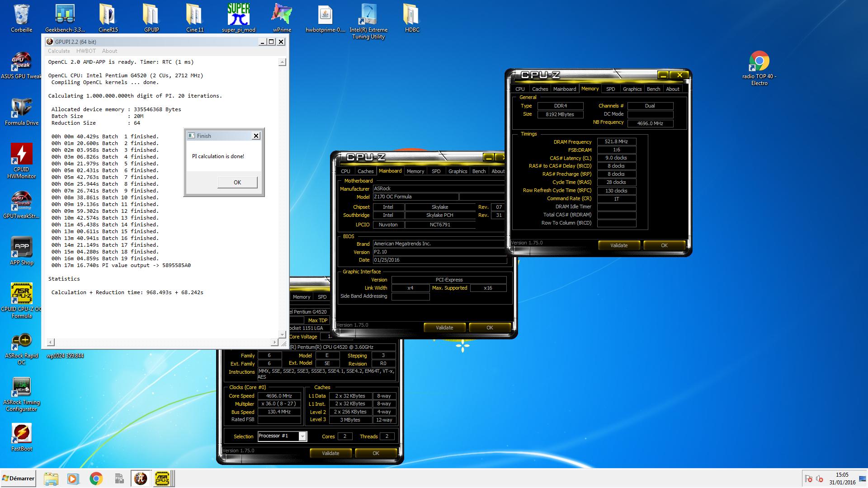This screenshot has height=488, width=868.
Task: Click the ASRock CPU-Z taskbar icon
Action: [x=162, y=479]
